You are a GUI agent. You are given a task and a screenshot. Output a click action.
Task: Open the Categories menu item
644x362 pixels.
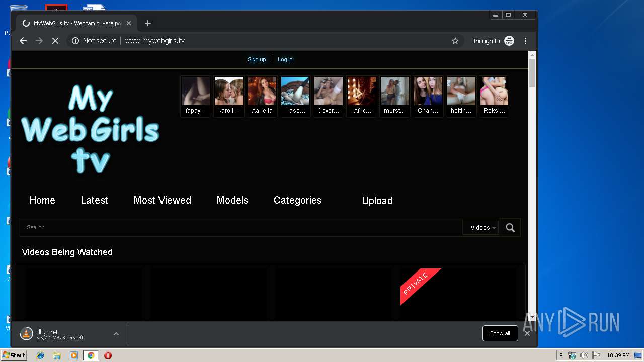(x=297, y=200)
